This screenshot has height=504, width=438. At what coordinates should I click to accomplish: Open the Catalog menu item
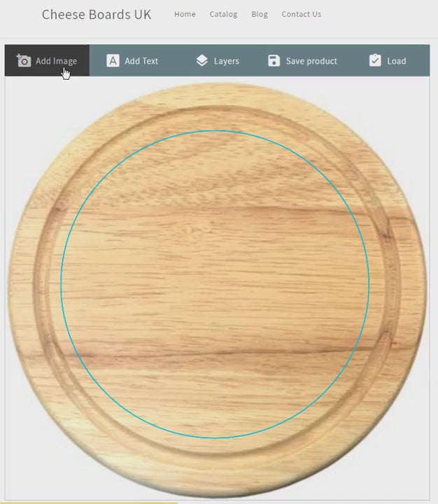[x=223, y=14]
